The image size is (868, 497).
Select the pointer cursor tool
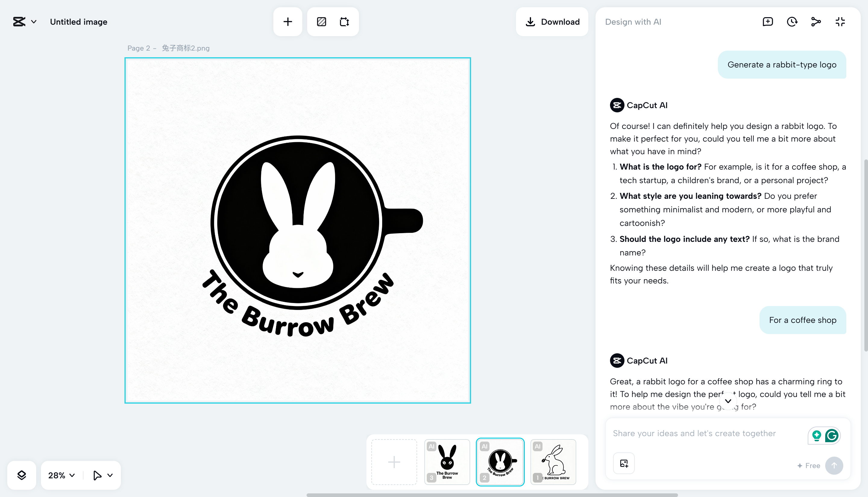[x=97, y=475]
